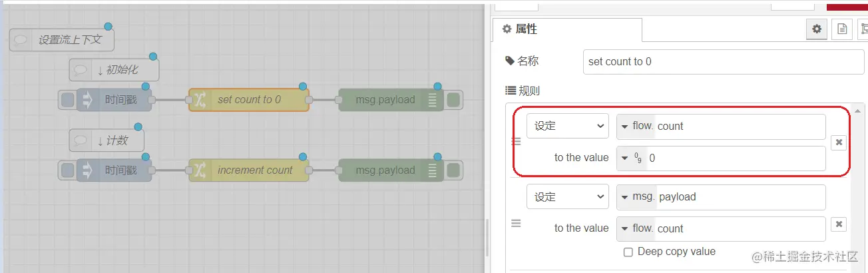Trigger the inject button on the upper 时间戳 node
The image size is (868, 273).
click(67, 100)
